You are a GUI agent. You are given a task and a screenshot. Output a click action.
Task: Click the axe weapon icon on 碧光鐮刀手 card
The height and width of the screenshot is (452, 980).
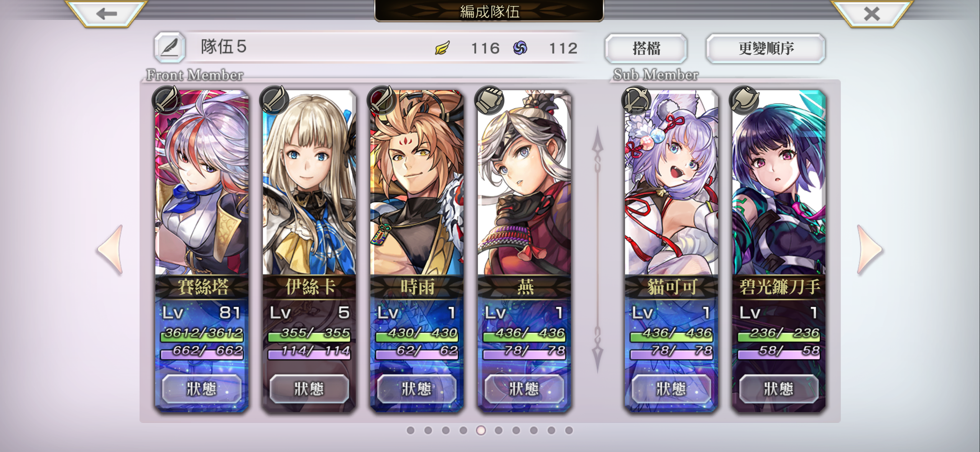pyautogui.click(x=744, y=100)
